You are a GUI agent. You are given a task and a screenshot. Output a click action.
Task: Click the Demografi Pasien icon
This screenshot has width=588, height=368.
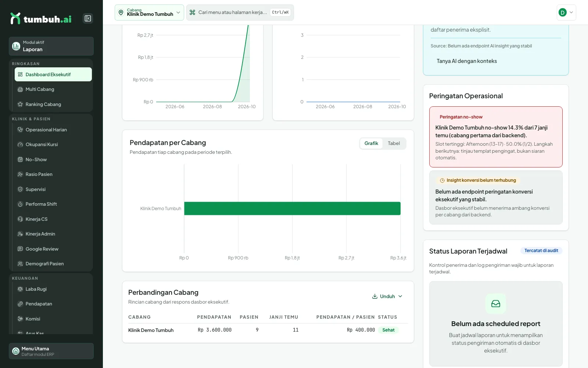pos(20,264)
